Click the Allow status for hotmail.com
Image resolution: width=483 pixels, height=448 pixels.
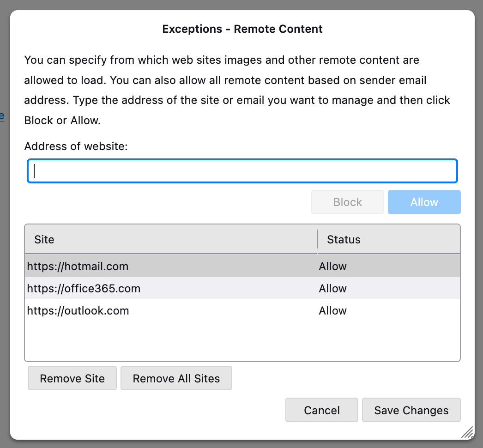(x=332, y=266)
